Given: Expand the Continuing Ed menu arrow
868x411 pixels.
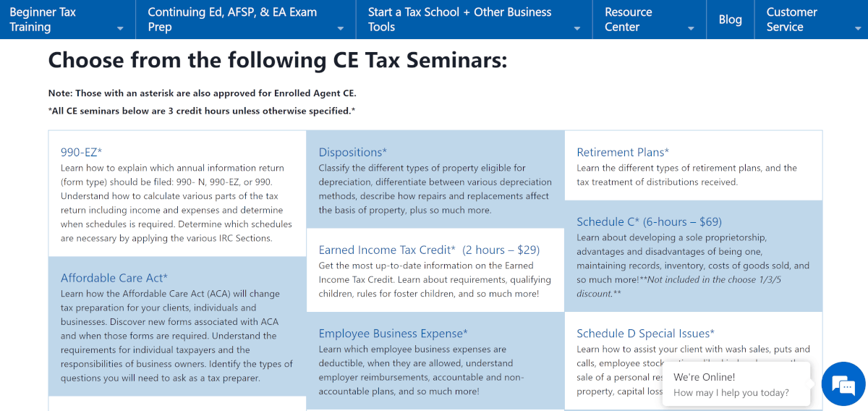Looking at the screenshot, I should (341, 29).
